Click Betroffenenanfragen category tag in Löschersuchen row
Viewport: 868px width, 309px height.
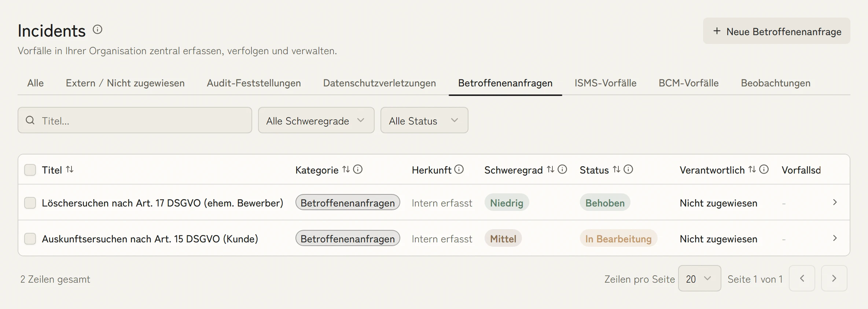348,202
